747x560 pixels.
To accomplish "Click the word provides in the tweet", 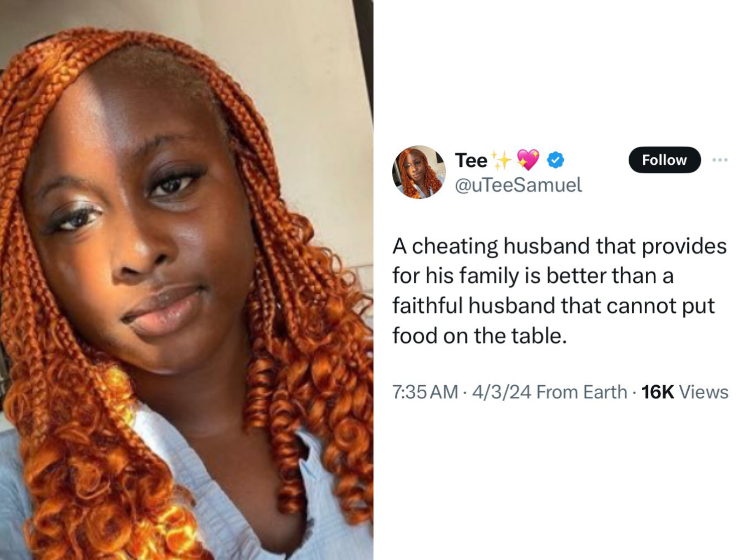I will (x=684, y=246).
